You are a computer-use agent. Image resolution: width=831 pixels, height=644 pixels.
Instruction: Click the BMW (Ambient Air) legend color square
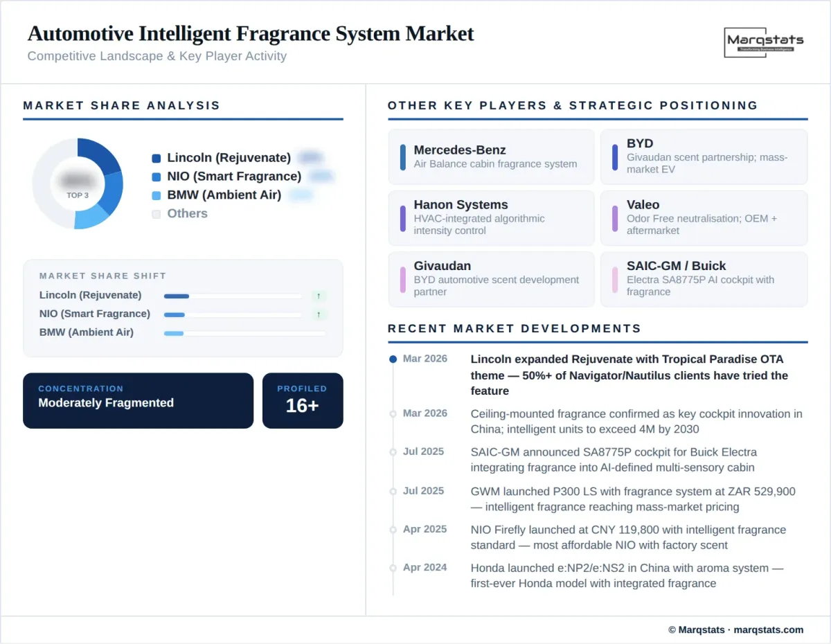pos(156,195)
